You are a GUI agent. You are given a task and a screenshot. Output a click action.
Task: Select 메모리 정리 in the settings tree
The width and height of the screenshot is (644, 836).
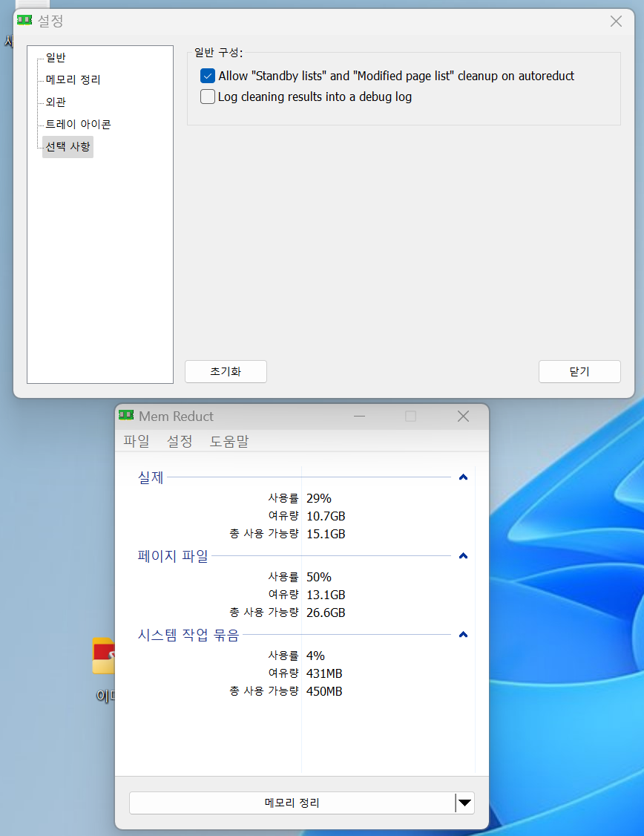[x=73, y=79]
